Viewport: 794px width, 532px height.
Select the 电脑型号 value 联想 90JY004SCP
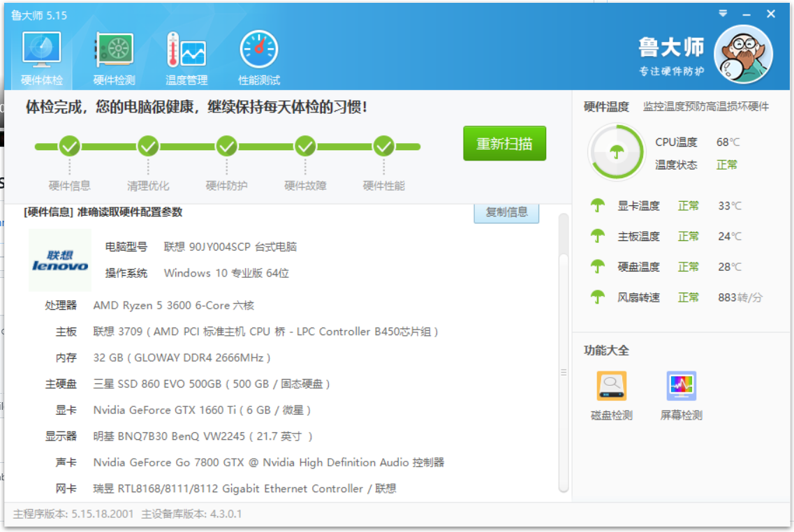[x=230, y=247]
